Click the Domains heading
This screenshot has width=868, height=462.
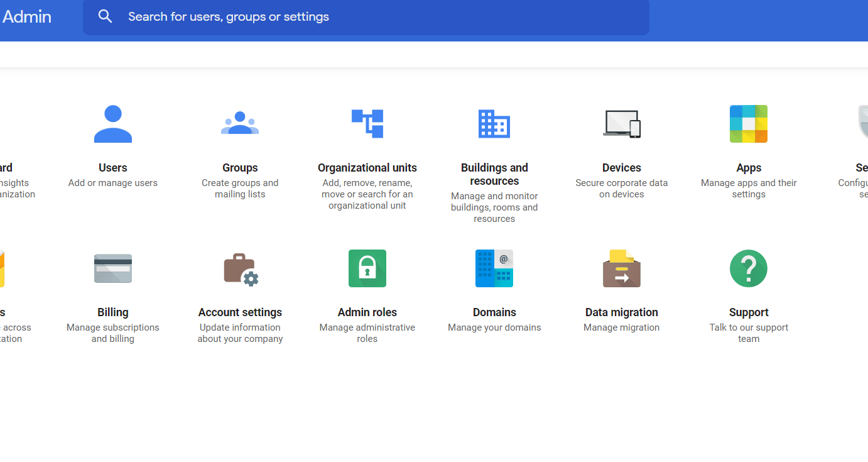tap(494, 312)
